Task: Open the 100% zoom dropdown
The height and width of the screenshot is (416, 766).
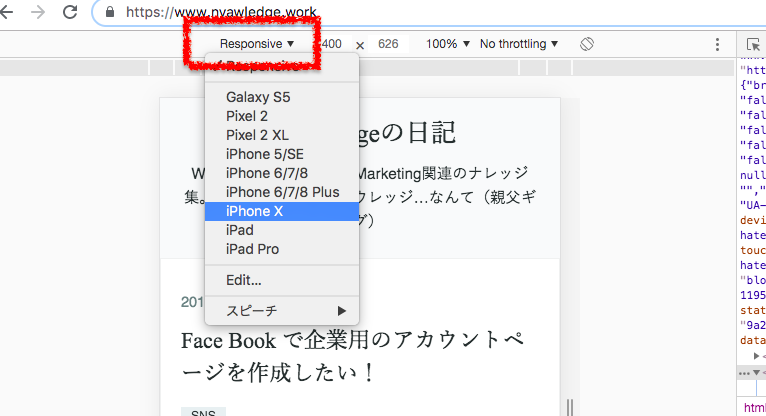Action: [447, 44]
